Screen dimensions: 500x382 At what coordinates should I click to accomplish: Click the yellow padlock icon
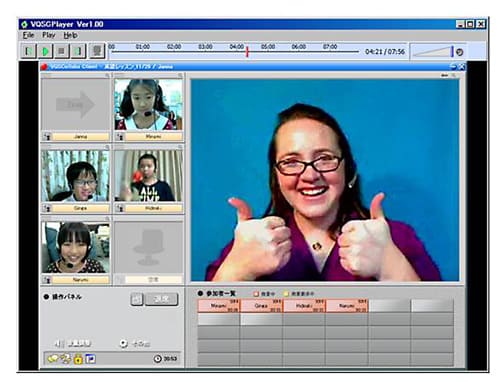point(78,359)
